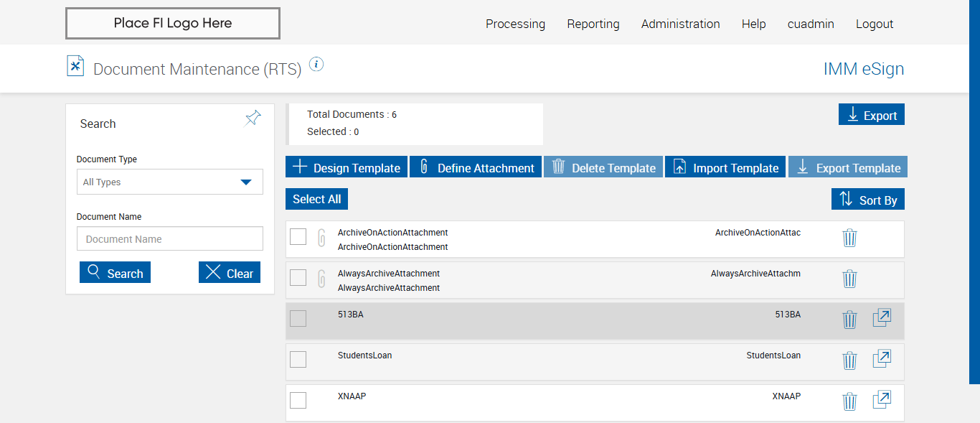Click the info icon beside Document Maintenance title
The image size is (980, 423).
click(x=316, y=65)
